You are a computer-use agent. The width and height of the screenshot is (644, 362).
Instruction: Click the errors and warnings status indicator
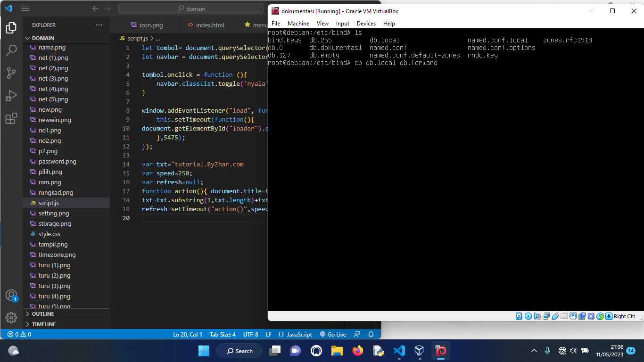pyautogui.click(x=19, y=334)
